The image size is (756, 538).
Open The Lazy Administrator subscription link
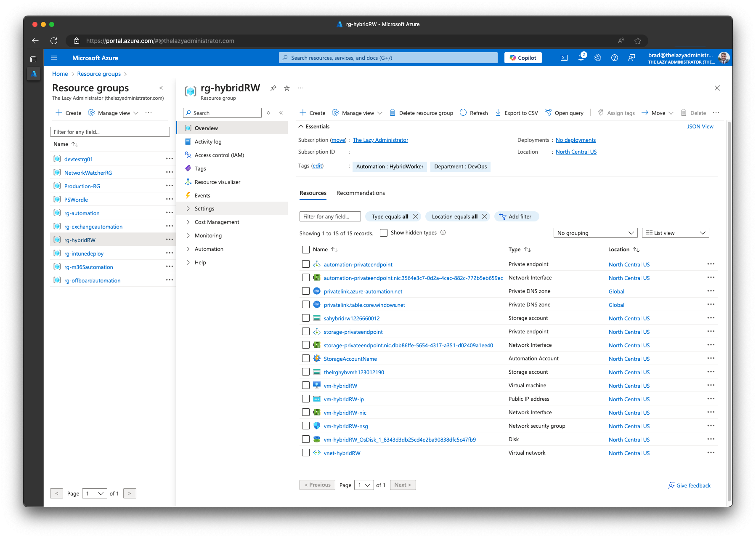coord(380,140)
